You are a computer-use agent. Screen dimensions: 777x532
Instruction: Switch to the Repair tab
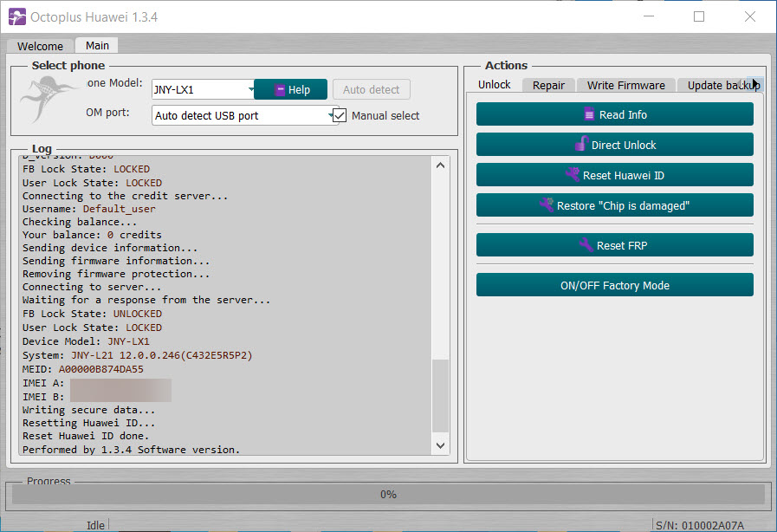(548, 85)
